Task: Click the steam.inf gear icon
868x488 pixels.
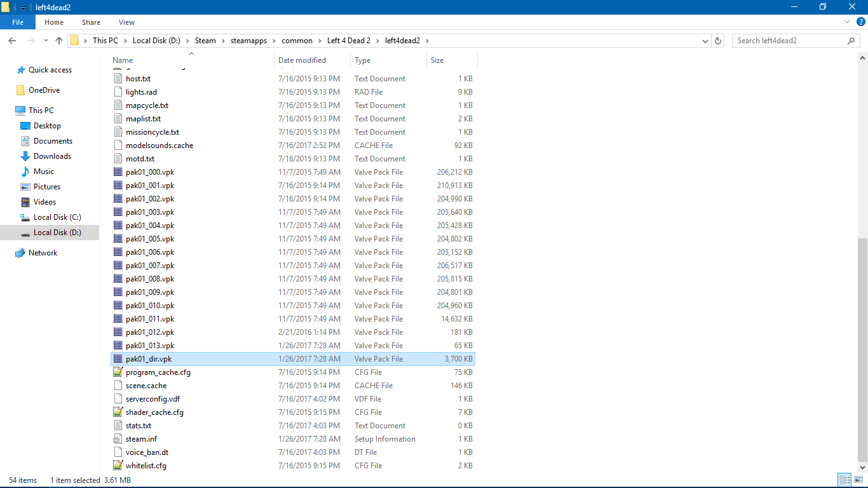Action: 118,439
